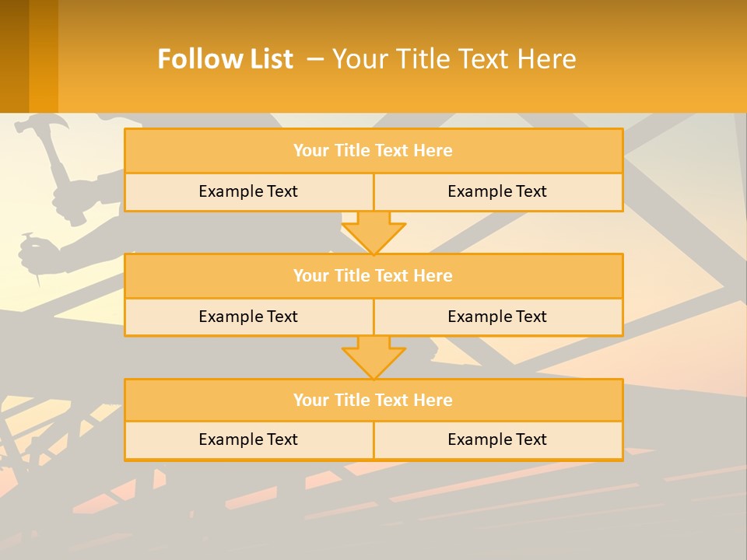Click the '– Your Title Text Here' subtitle in header

tap(441, 58)
